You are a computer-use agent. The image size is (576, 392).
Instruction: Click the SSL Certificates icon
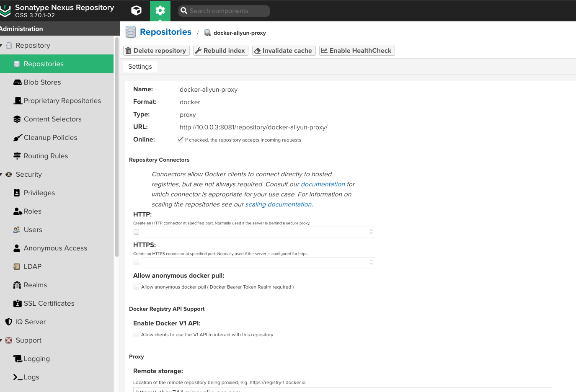(x=18, y=303)
